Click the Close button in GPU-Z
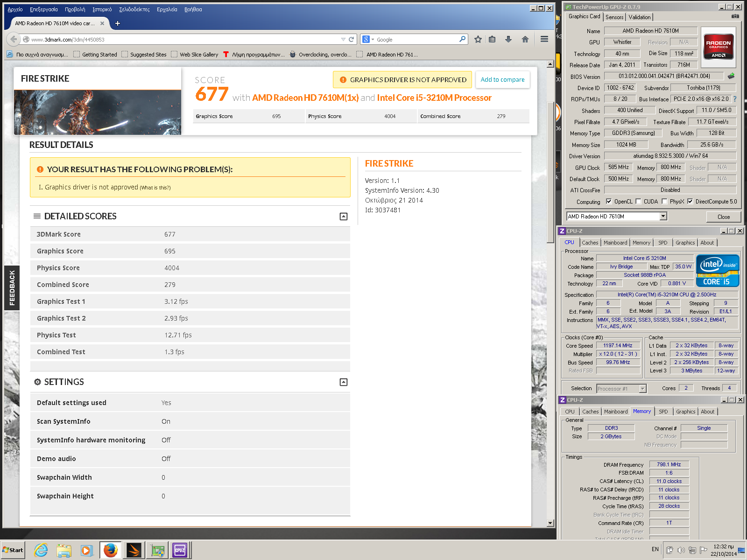Image resolution: width=747 pixels, height=560 pixels. coord(724,217)
